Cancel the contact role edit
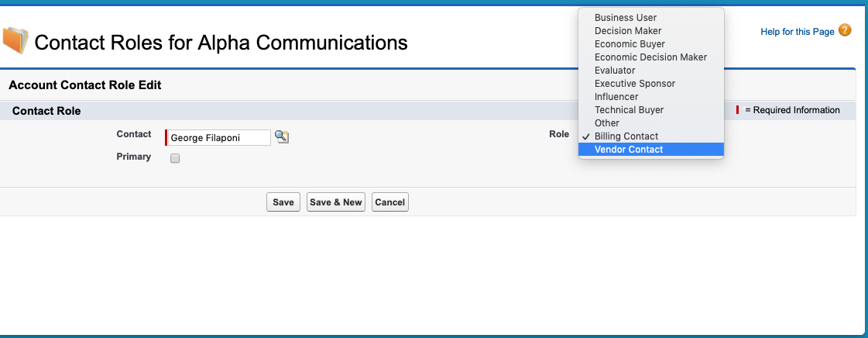The height and width of the screenshot is (338, 868). click(389, 202)
